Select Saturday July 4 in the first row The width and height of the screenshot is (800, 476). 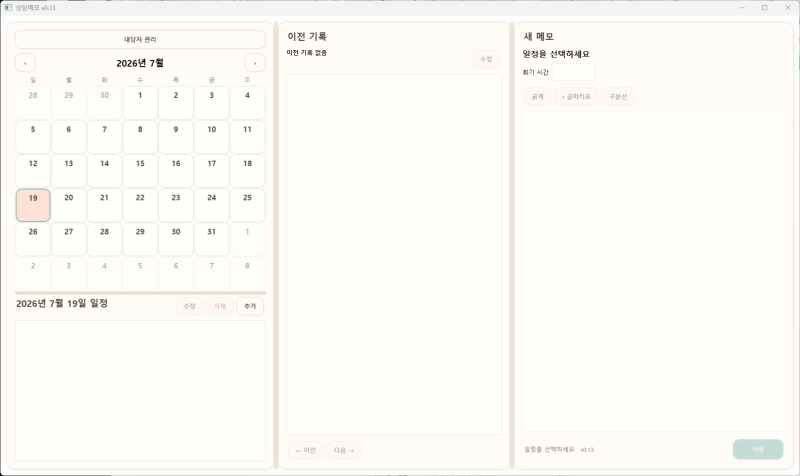pos(247,103)
